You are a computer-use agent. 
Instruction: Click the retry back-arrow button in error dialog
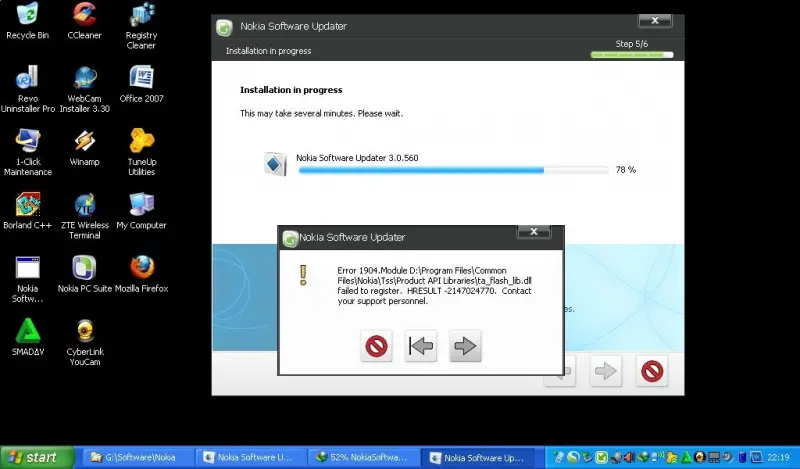coord(420,346)
